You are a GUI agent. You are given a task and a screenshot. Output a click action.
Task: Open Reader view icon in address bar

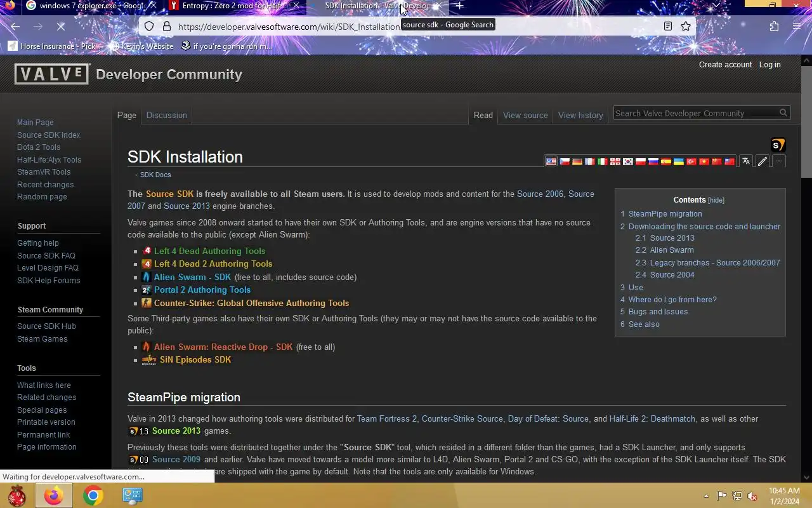[668, 26]
